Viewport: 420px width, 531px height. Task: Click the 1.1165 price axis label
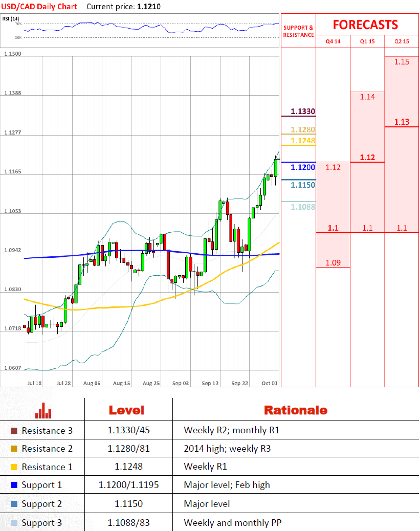click(12, 172)
